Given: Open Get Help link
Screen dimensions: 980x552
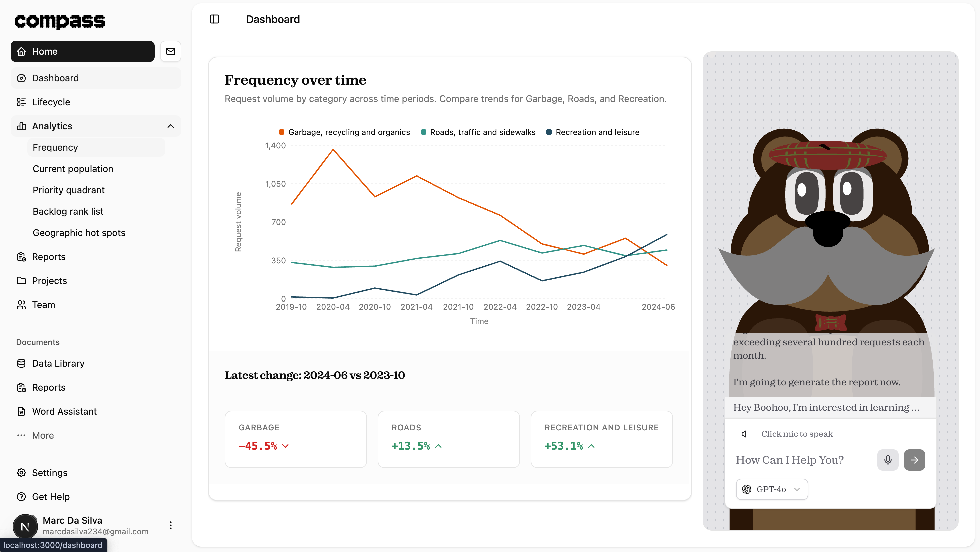Looking at the screenshot, I should point(51,496).
